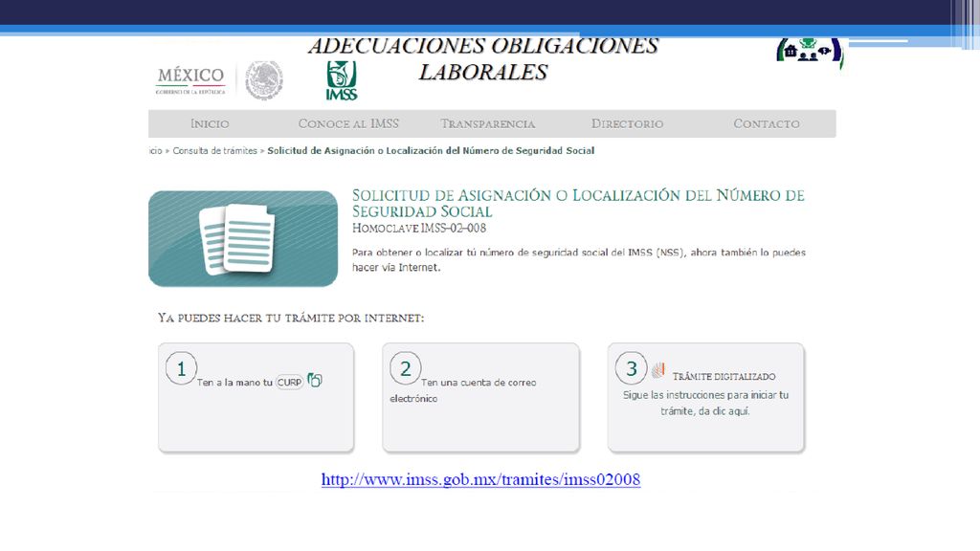
Task: Select step 3 Trámite digitalizado card
Action: click(x=705, y=397)
